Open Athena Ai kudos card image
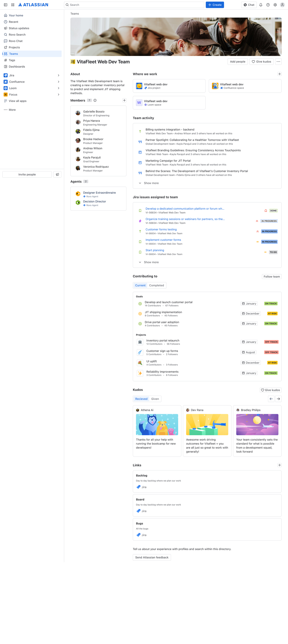The width and height of the screenshot is (288, 644). pos(157,424)
